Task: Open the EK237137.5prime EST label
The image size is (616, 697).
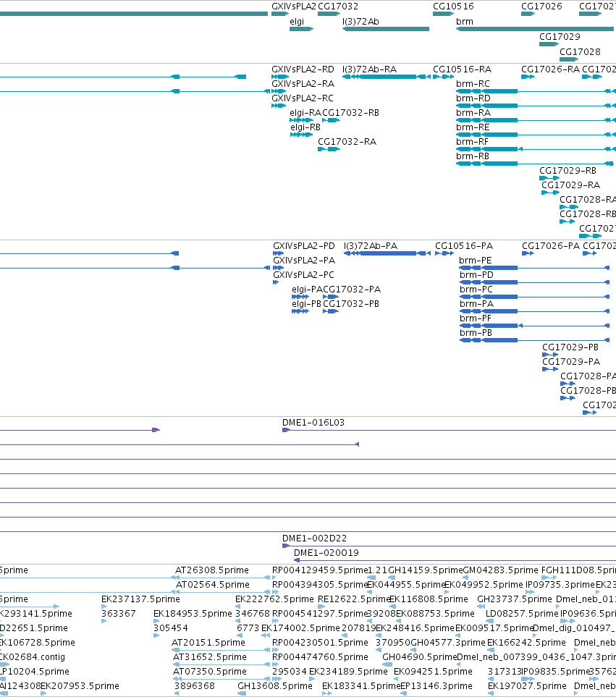Action: pyautogui.click(x=140, y=599)
